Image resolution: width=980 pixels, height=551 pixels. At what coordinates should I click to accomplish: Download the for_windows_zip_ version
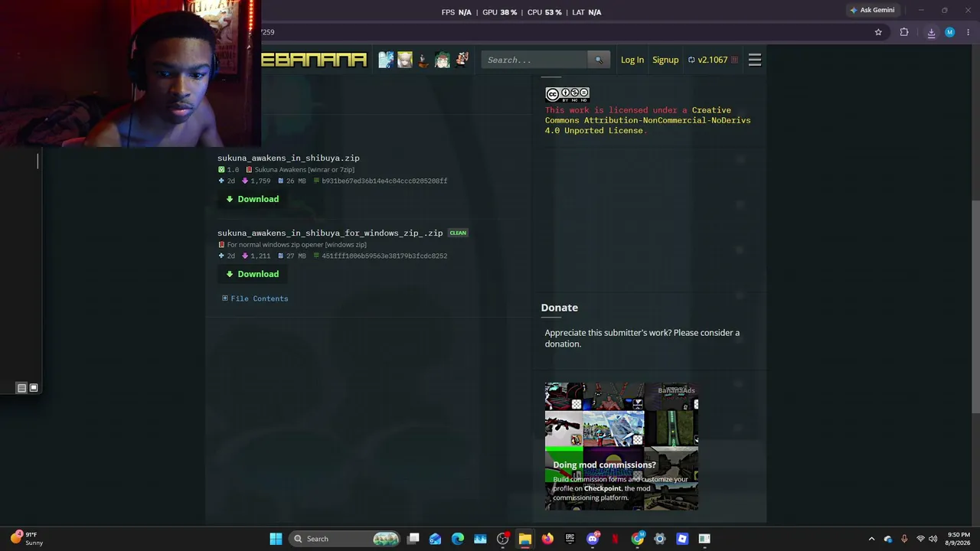[x=253, y=274]
